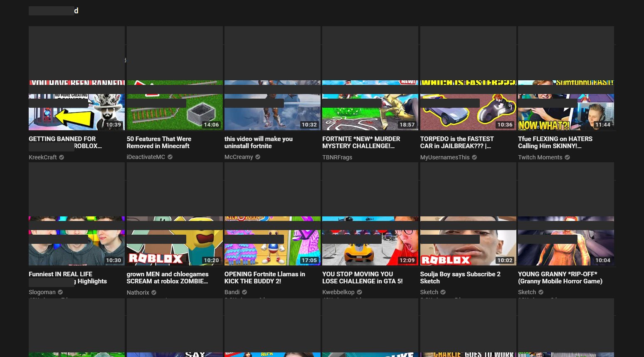This screenshot has width=644, height=357.
Task: Go to McCreamy channel
Action: click(239, 157)
